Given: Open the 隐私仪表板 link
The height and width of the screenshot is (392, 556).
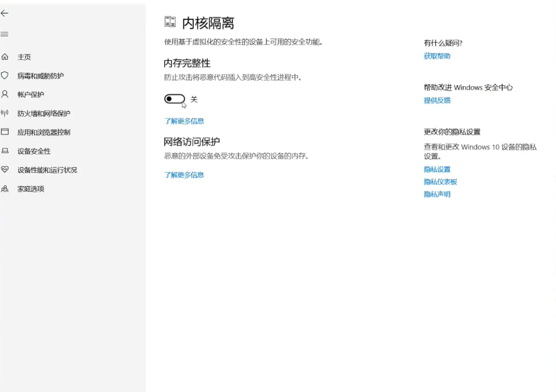Looking at the screenshot, I should click(440, 182).
